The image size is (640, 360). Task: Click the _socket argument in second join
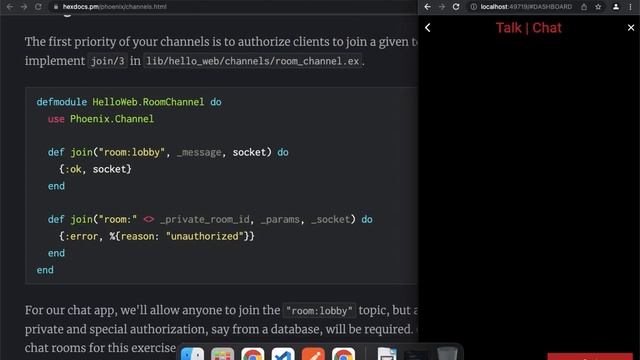coord(331,220)
